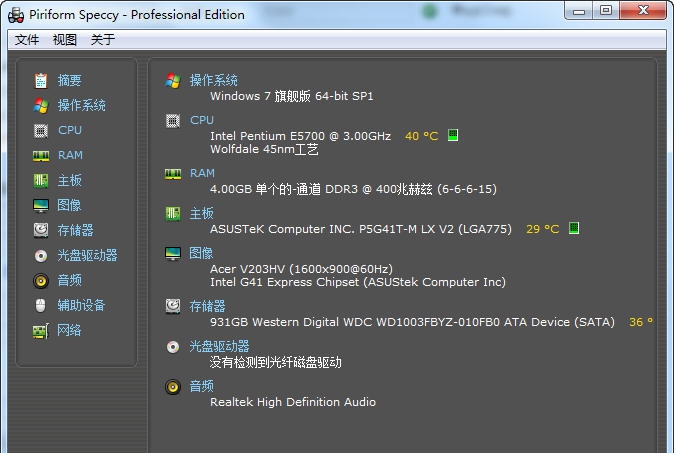Show the 音频 section from sidebar
The height and width of the screenshot is (453, 674).
[70, 281]
